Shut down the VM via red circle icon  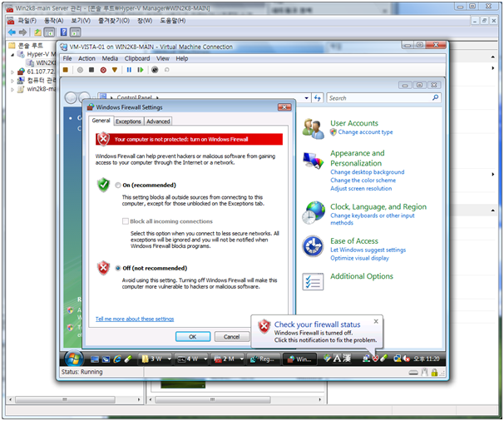click(103, 70)
